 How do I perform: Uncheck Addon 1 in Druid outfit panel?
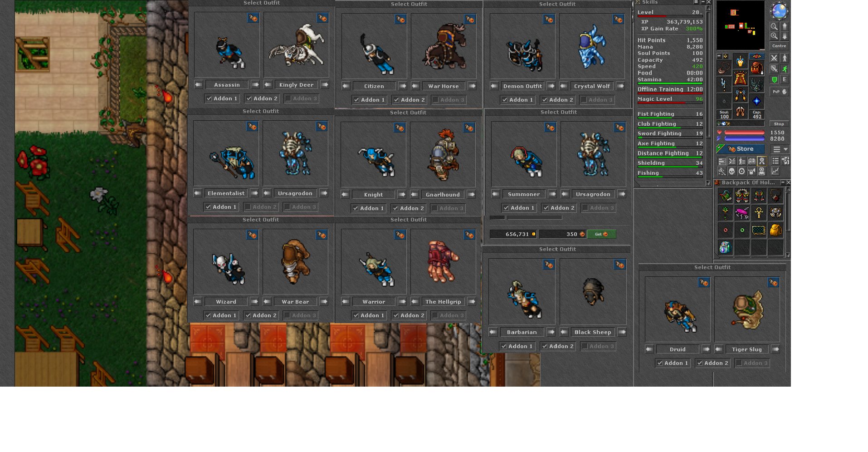[x=660, y=363]
